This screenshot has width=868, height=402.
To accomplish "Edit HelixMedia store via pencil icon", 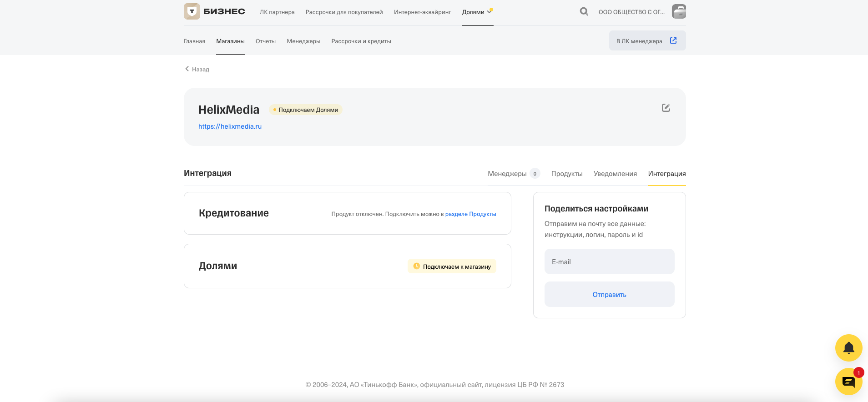I will (x=666, y=108).
